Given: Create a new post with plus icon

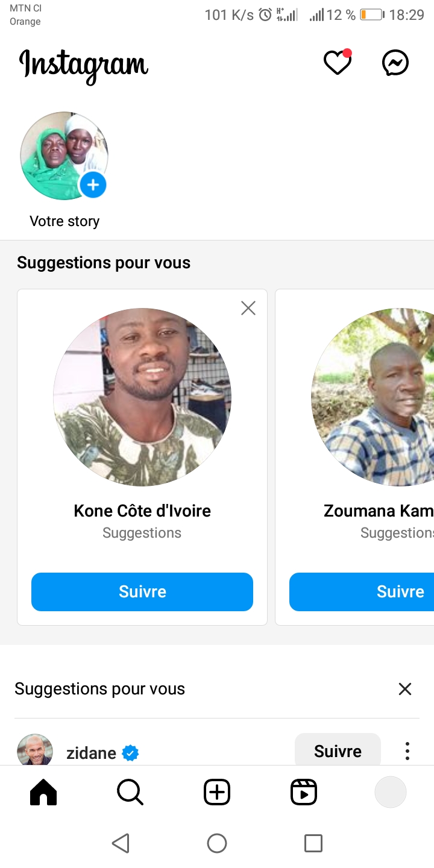Looking at the screenshot, I should click(217, 792).
